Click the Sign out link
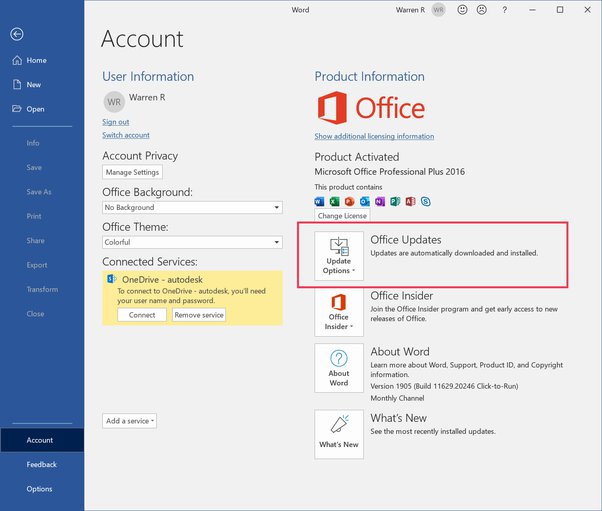 point(116,122)
